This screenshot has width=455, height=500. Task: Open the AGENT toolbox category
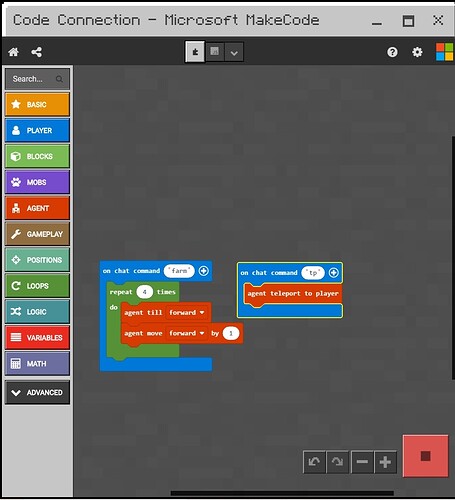coord(37,208)
